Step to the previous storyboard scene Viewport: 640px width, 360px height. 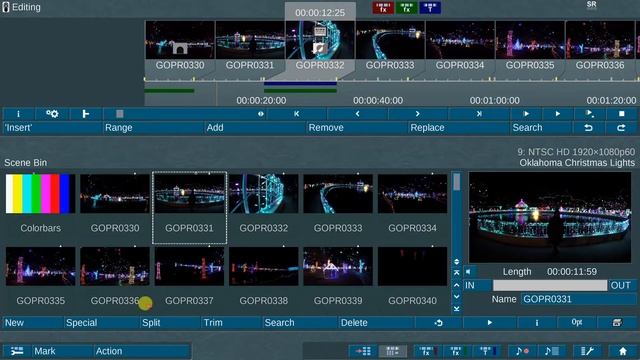point(357,114)
